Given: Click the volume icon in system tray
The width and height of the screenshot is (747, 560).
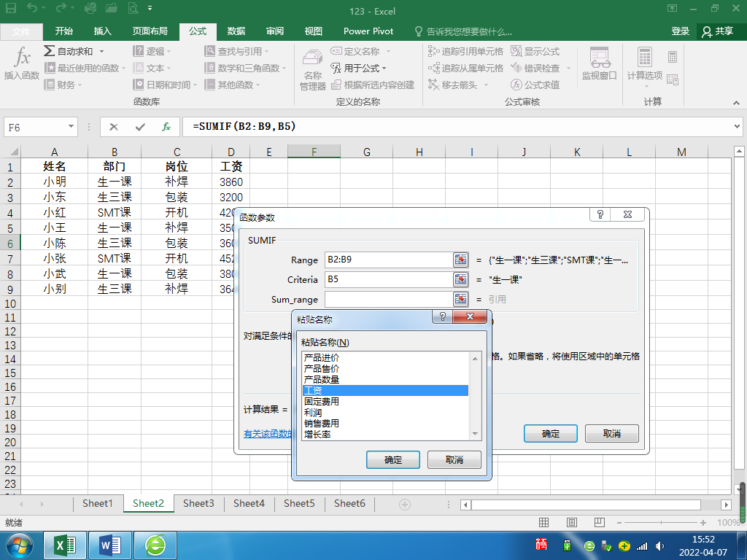Looking at the screenshot, I should point(659,546).
